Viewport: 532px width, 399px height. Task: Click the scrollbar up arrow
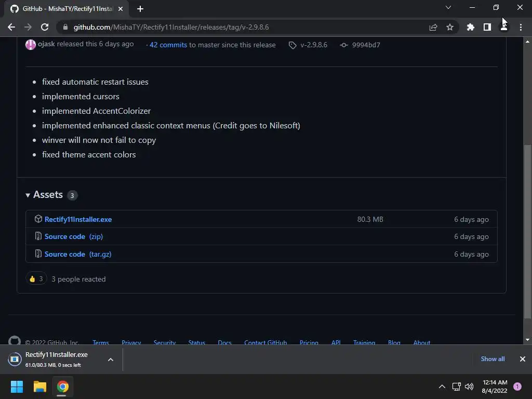527,42
